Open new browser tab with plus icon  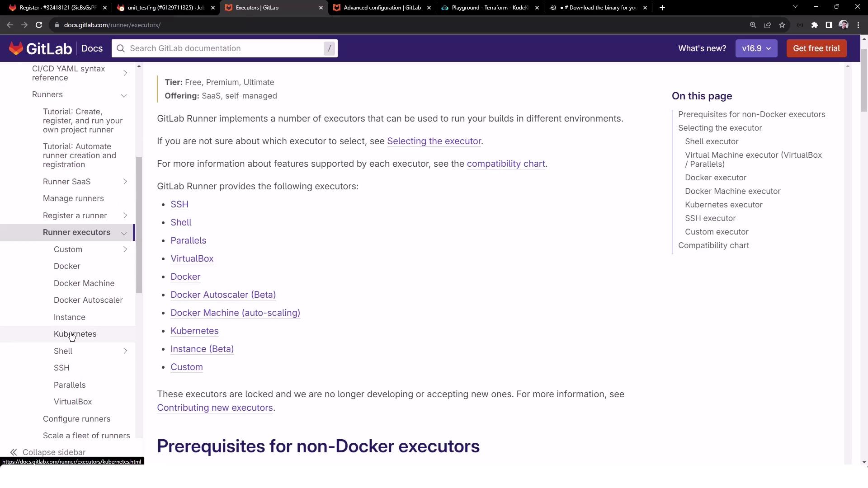pyautogui.click(x=662, y=8)
